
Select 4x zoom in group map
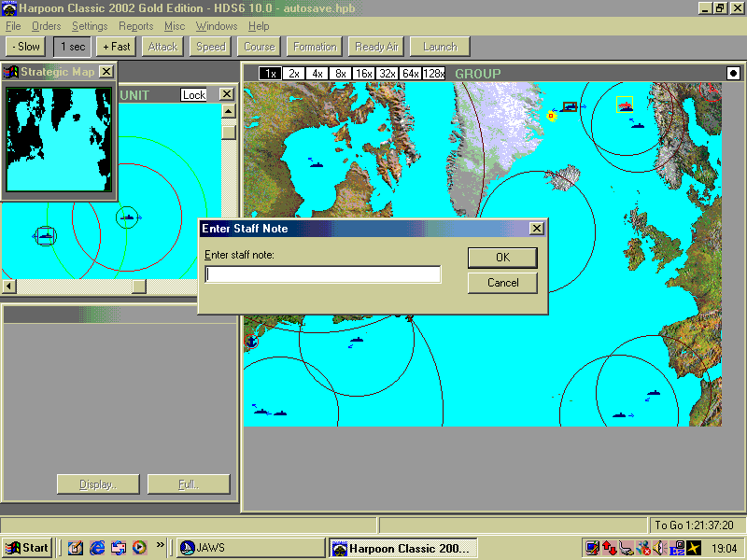(x=317, y=74)
